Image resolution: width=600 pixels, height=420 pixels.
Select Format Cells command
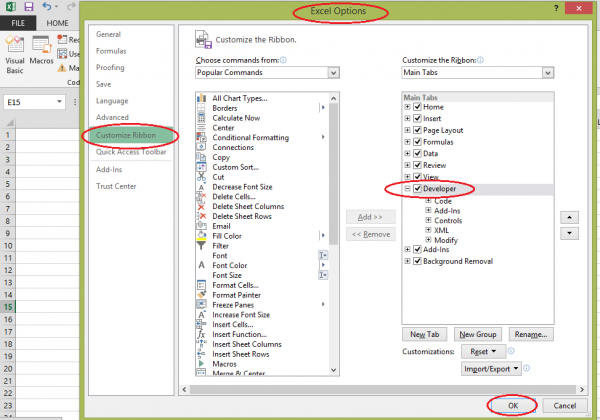[235, 285]
